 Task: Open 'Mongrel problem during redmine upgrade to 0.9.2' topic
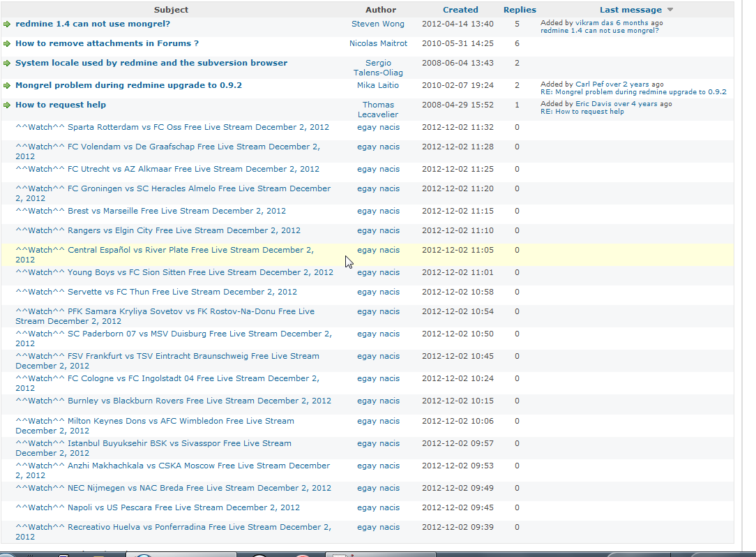point(129,85)
